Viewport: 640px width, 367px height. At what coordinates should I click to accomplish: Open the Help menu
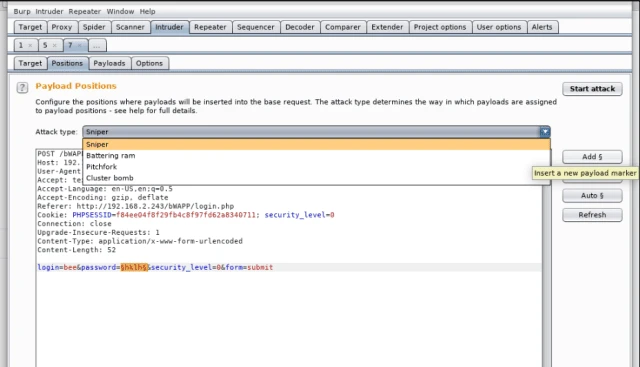147,11
